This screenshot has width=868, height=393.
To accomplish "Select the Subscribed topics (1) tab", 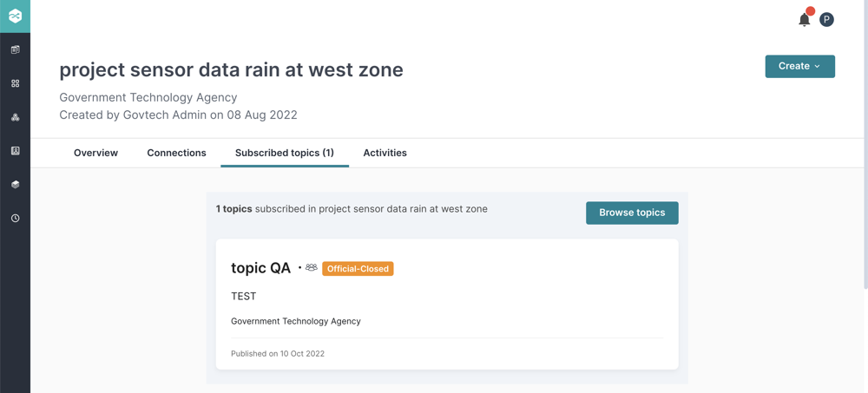I will pos(285,153).
